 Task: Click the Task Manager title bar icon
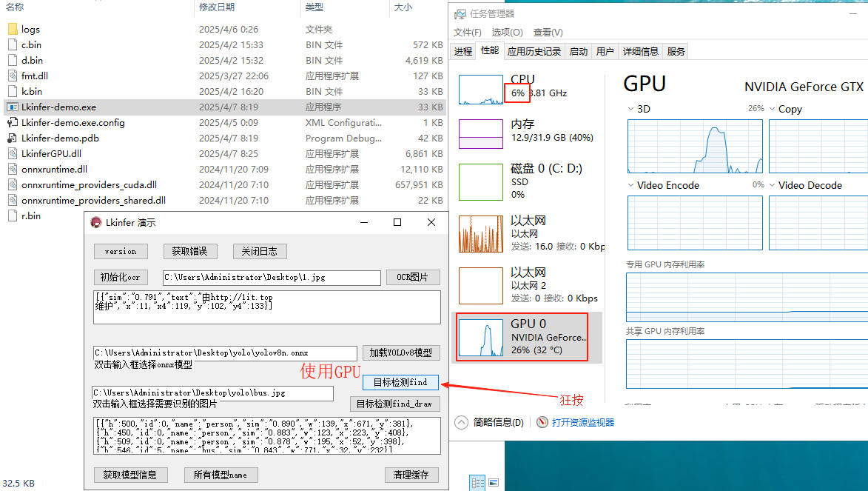[460, 14]
